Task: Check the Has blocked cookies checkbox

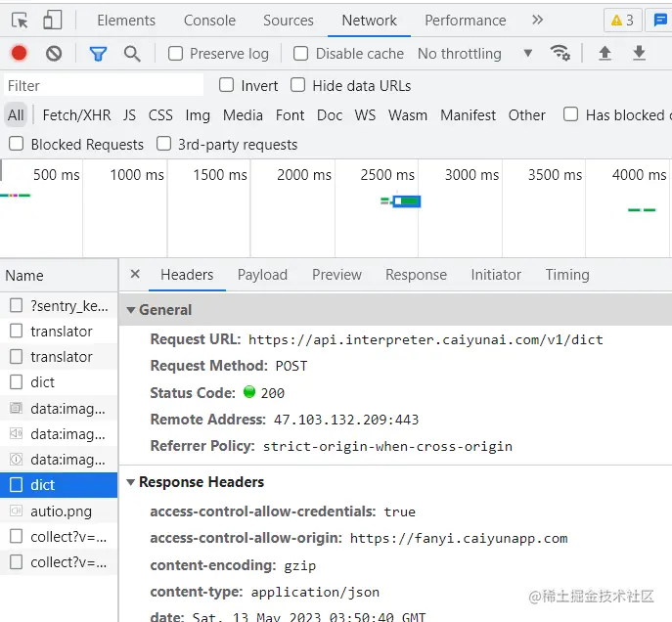Action: 571,114
